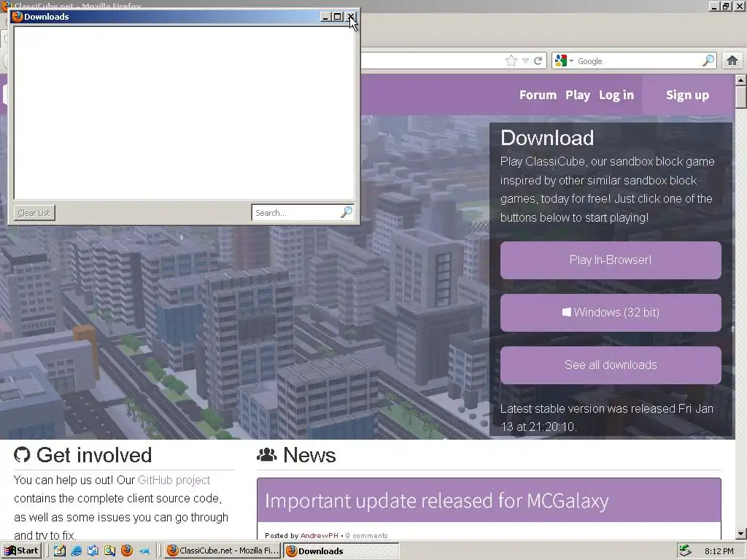Click the Show Desktop quick launch icon

click(93, 551)
